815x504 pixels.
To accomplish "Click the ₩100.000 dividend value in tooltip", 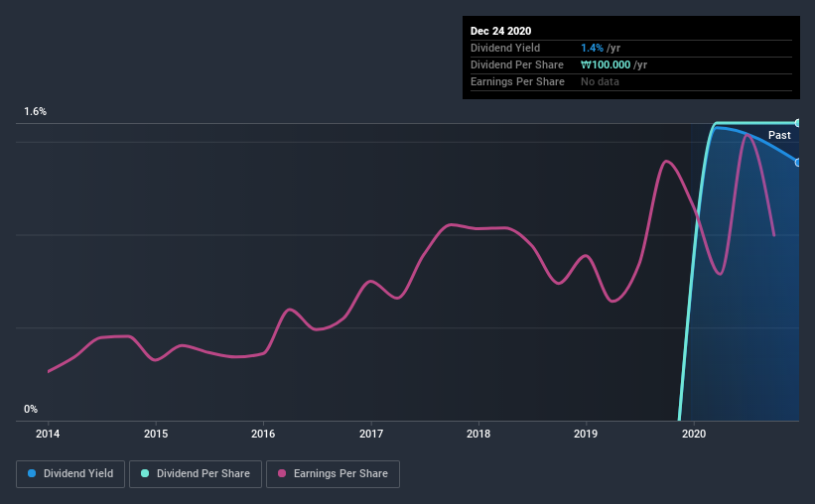I will point(606,64).
